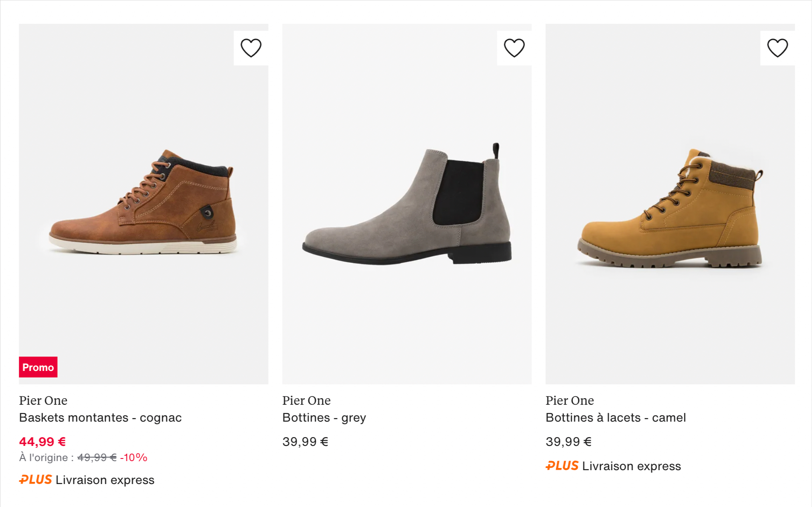Select the Bottines à lacets - camel title
812x507 pixels.
pos(616,417)
